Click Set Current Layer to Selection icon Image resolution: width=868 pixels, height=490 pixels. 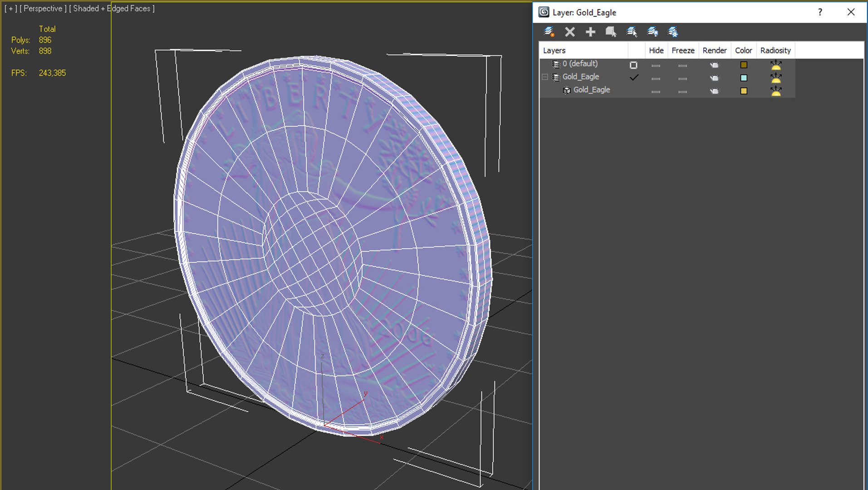click(x=632, y=32)
